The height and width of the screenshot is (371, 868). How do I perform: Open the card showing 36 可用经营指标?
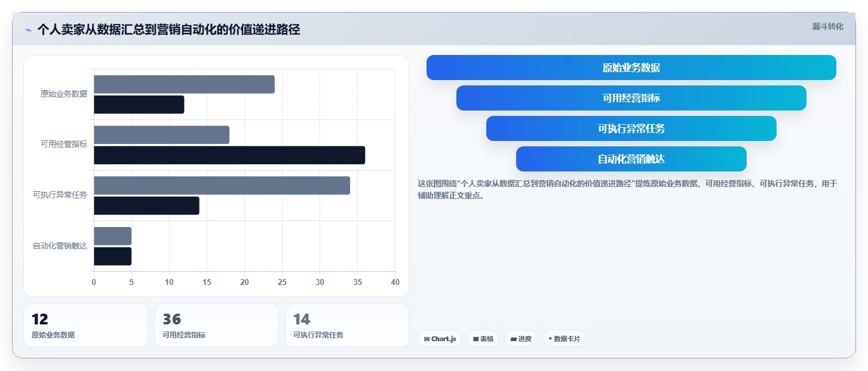[x=216, y=325]
